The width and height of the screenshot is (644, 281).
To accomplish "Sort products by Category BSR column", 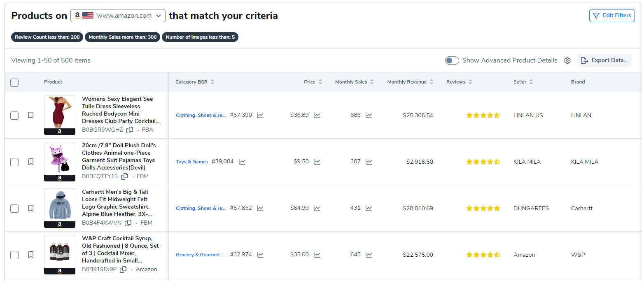I will click(x=195, y=82).
